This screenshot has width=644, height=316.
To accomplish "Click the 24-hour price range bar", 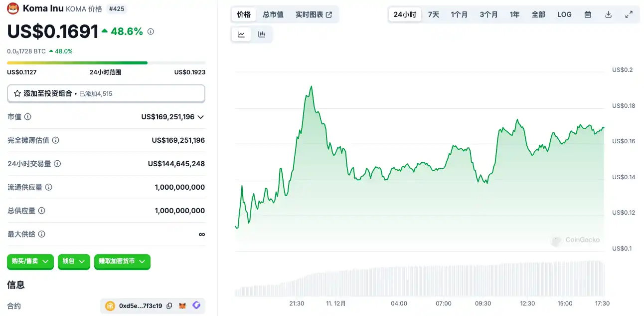I will pos(106,63).
